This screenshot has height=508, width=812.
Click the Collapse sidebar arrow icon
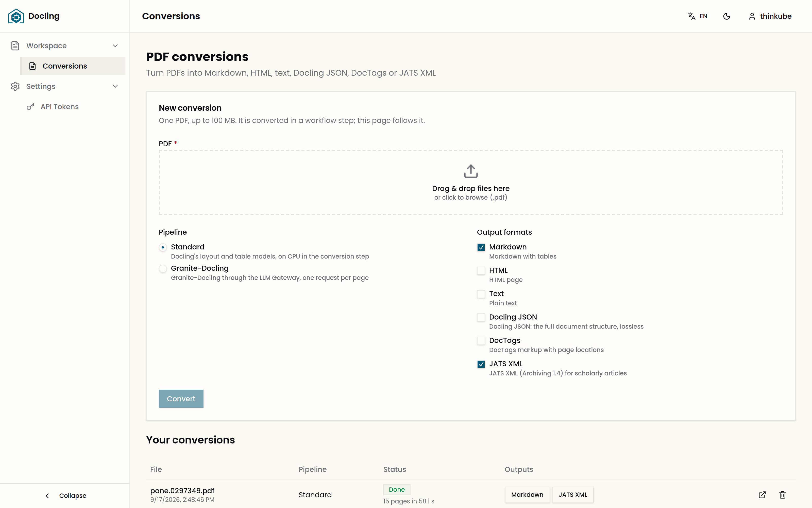47,496
